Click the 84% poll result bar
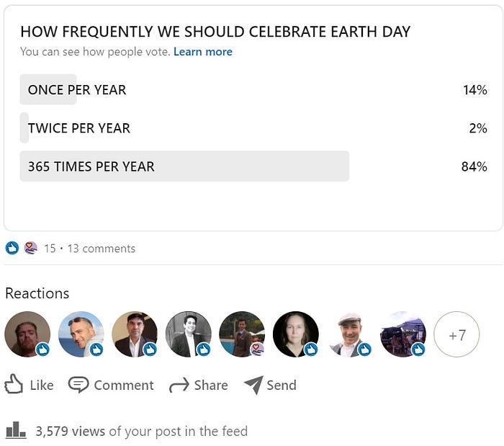 point(184,166)
